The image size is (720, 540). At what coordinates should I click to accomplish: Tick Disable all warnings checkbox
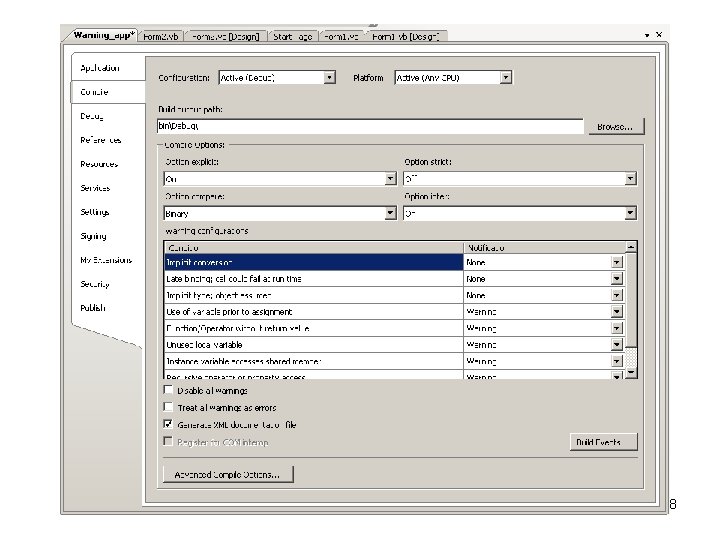[169, 390]
